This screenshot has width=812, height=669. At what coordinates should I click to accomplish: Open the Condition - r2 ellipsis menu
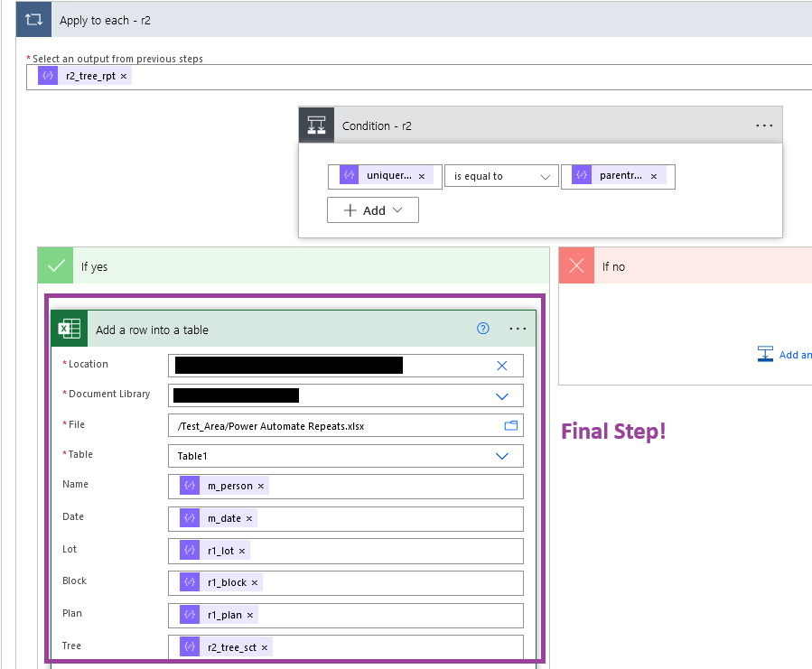(x=764, y=125)
